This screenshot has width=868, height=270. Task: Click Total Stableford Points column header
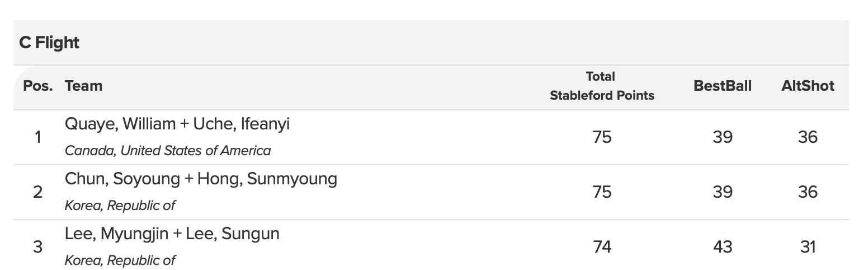pyautogui.click(x=602, y=86)
